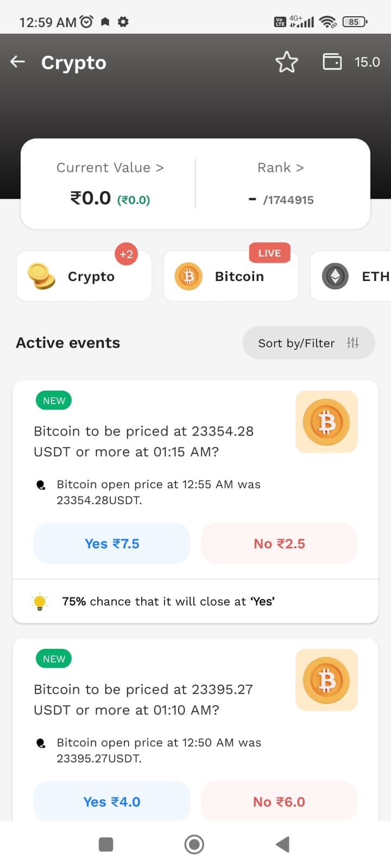Choose No ₹6.0 on the 01:10 AM event
Screen dimensions: 391x868
point(279,801)
